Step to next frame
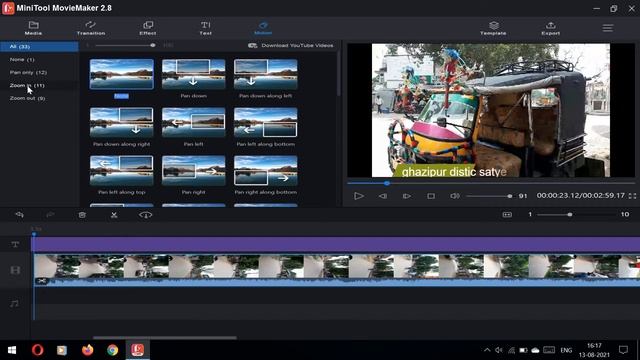The image size is (640, 360). [x=407, y=196]
